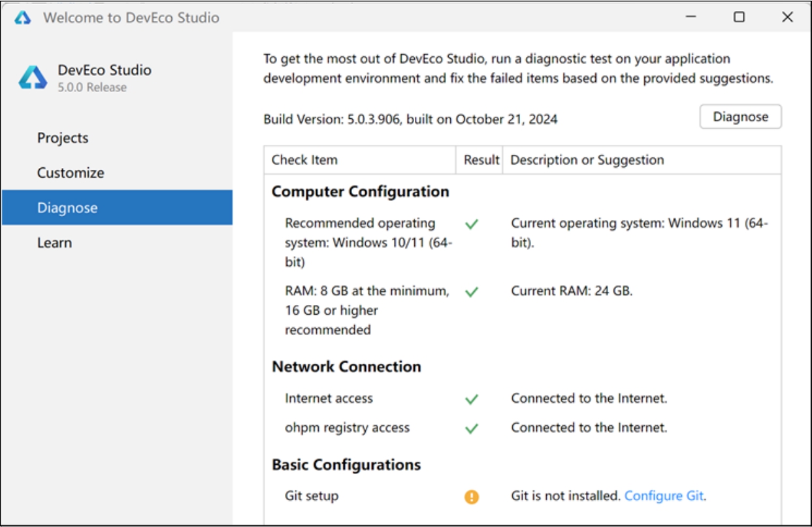Click the green check for operating system

[472, 224]
